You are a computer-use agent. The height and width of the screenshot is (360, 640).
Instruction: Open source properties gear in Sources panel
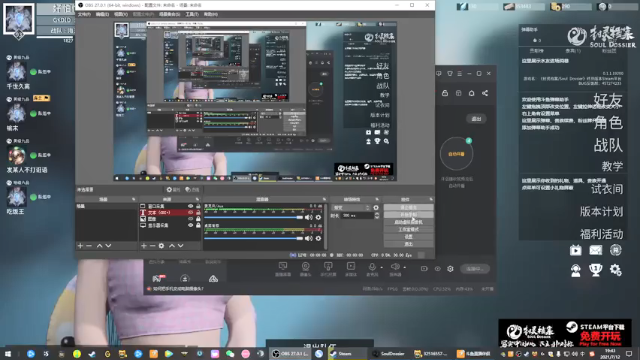pyautogui.click(x=161, y=246)
